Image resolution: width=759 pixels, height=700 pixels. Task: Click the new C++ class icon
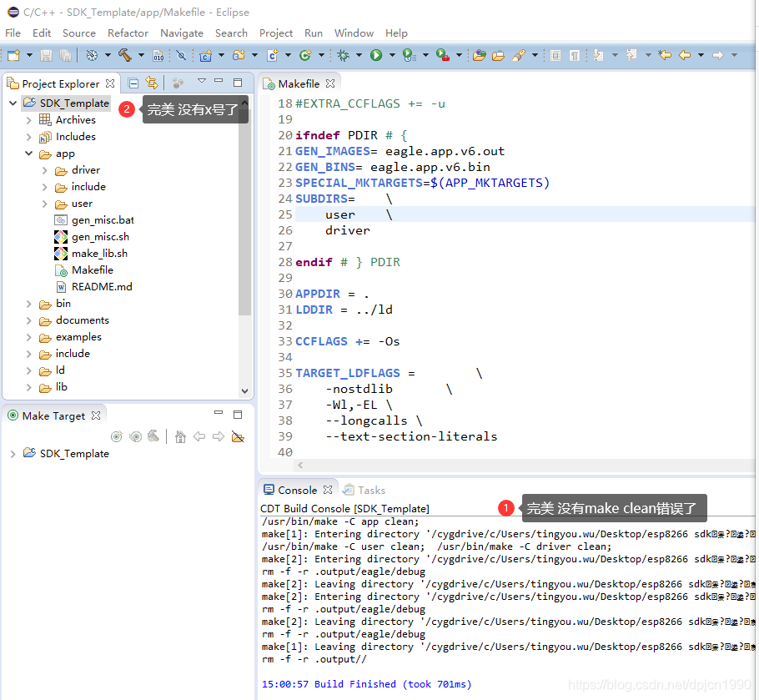click(x=305, y=55)
